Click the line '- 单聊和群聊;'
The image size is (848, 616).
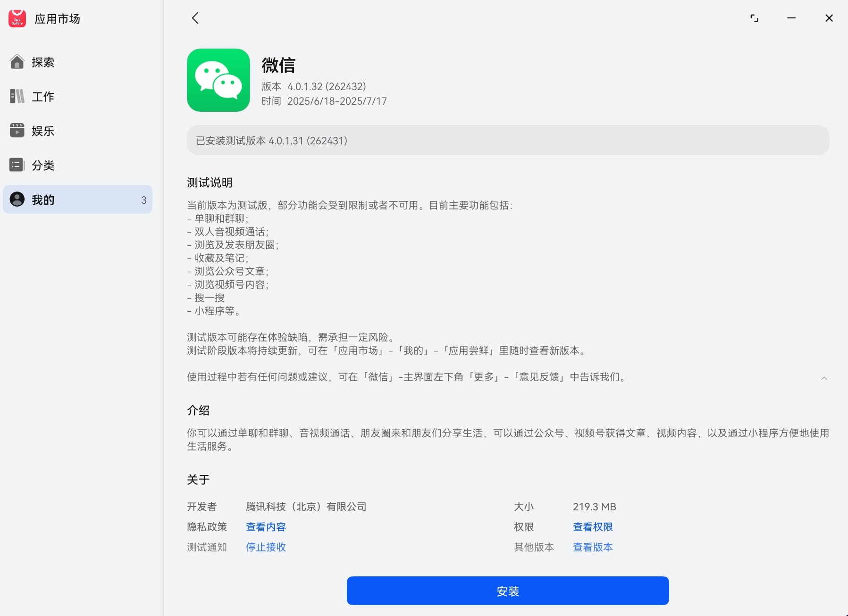218,218
